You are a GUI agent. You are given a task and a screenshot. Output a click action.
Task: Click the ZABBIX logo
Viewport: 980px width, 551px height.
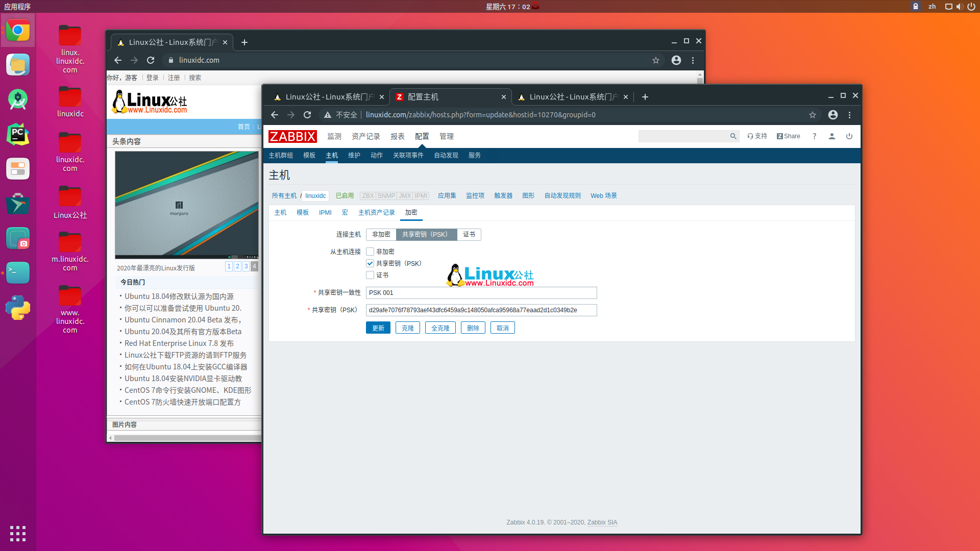292,136
